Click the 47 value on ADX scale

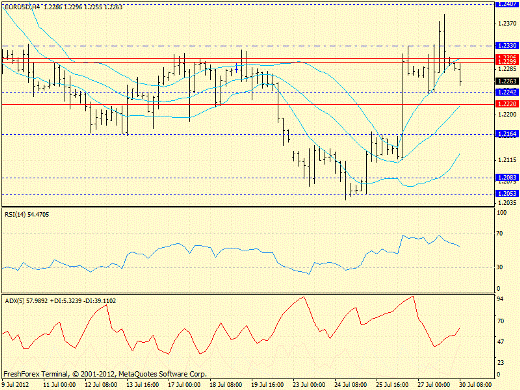[500, 342]
